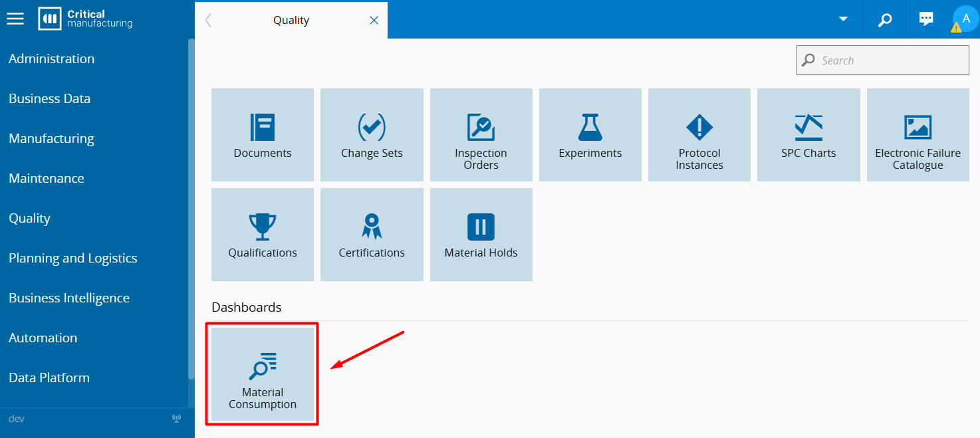Select Manufacturing in the sidebar
Image resolution: width=980 pixels, height=438 pixels.
point(51,138)
